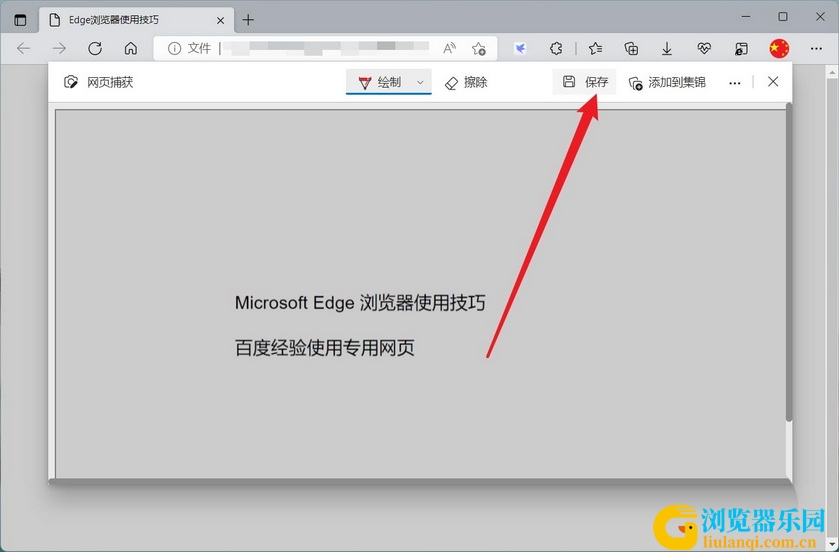Close the Edge浏览器使用技巧 tab
The height and width of the screenshot is (552, 839).
tap(220, 20)
